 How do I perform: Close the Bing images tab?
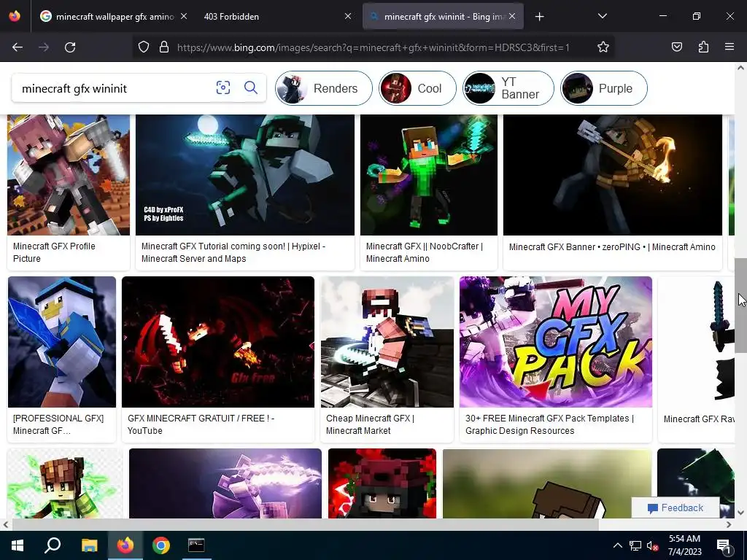pos(512,17)
